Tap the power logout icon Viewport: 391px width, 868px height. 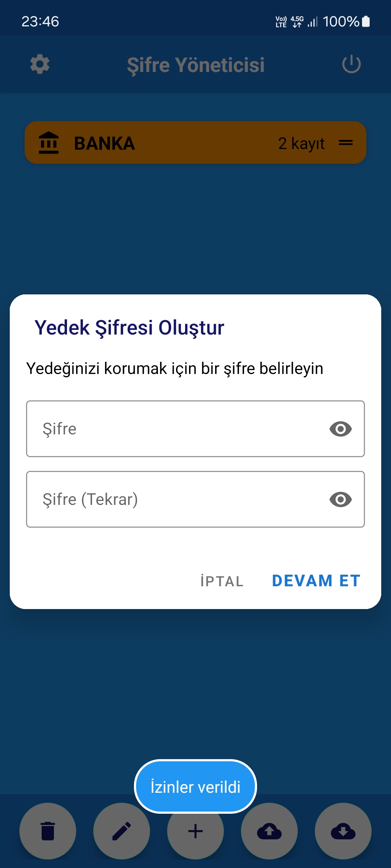pyautogui.click(x=351, y=64)
